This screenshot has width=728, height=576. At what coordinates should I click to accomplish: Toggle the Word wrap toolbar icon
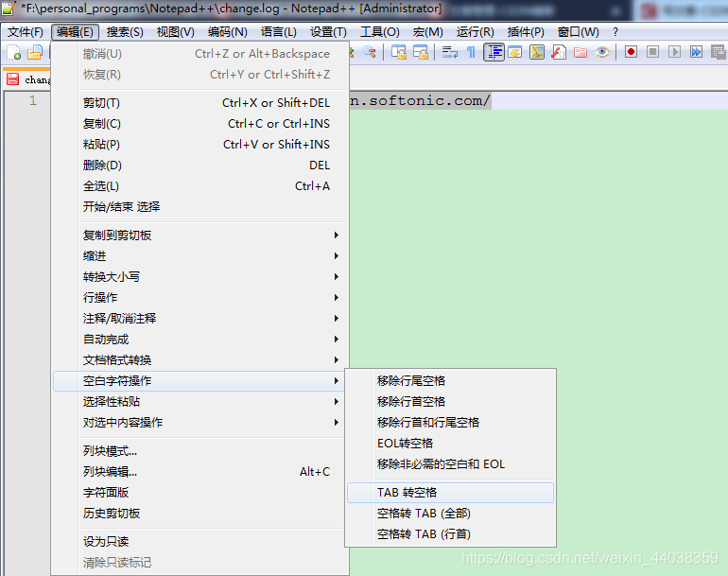tap(449, 52)
